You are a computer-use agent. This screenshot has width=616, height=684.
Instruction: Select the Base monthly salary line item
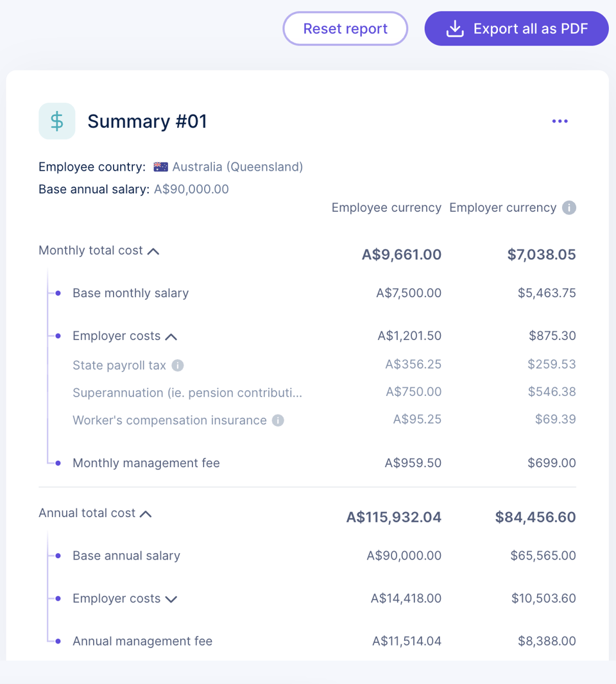pos(130,293)
